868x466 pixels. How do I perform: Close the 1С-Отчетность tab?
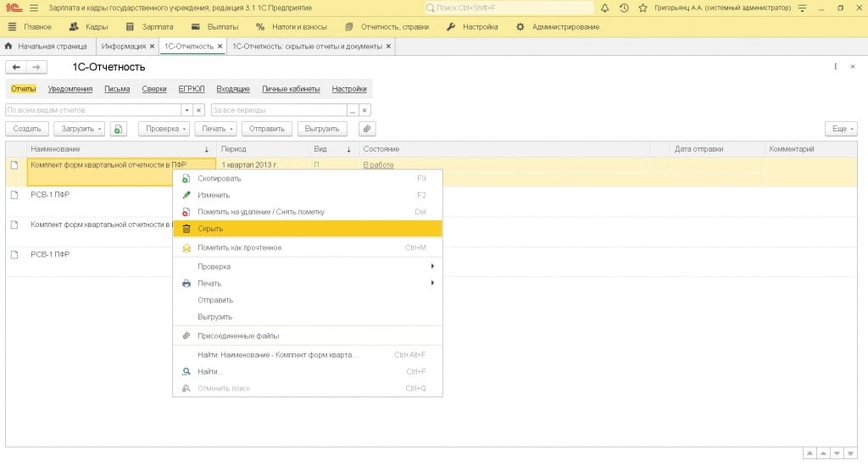point(220,46)
